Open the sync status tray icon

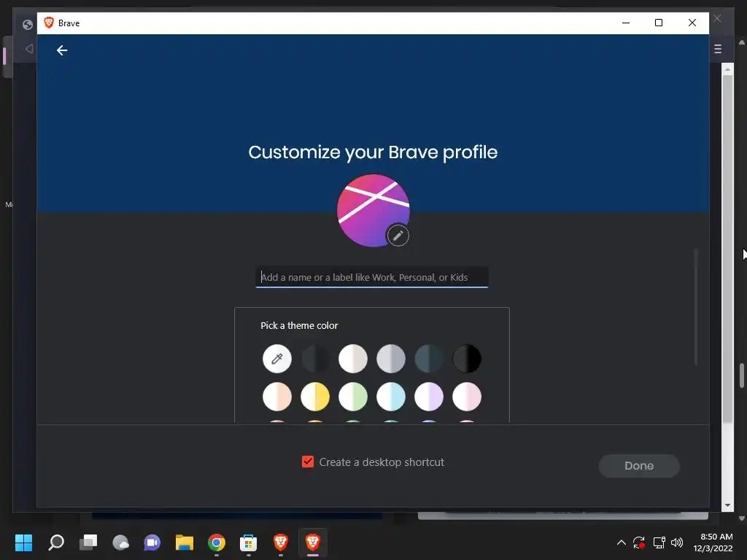[x=639, y=542]
